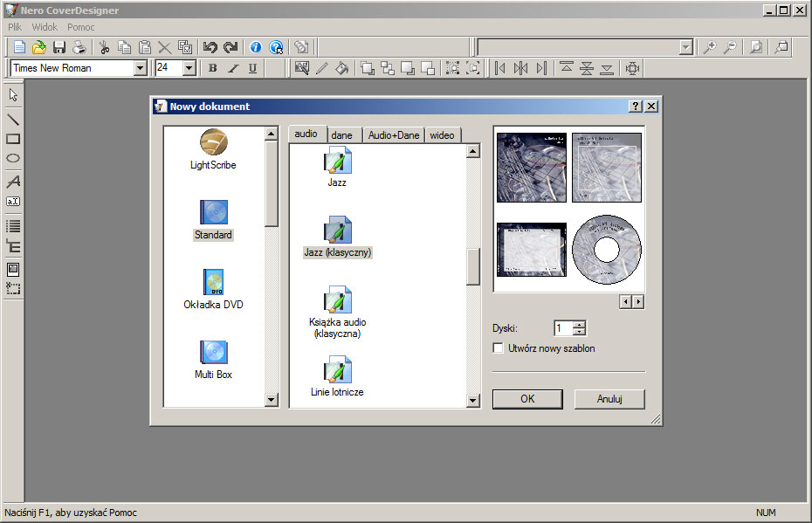Open the zoom level combo box
The image size is (812, 523).
pos(685,47)
